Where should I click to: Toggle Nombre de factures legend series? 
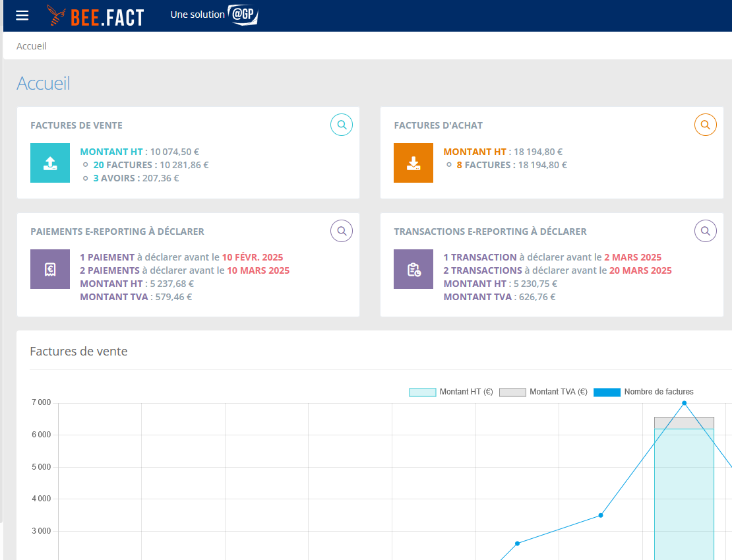pyautogui.click(x=644, y=392)
